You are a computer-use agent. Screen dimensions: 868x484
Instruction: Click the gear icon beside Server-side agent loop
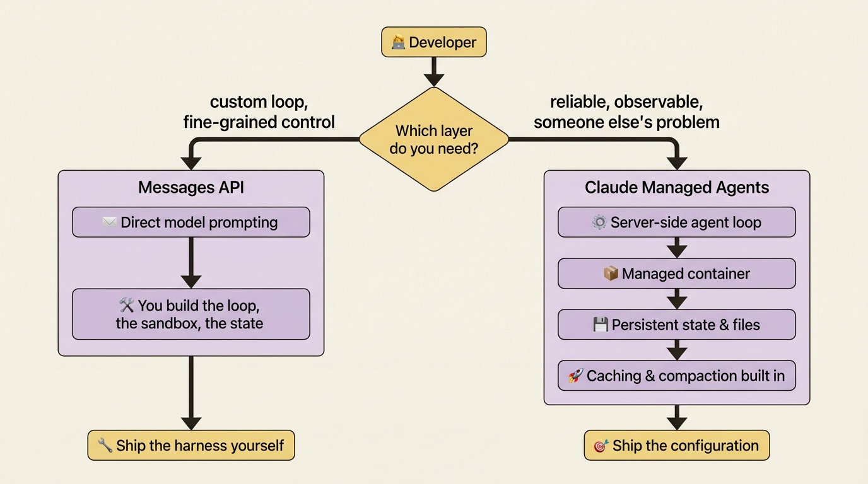click(x=599, y=222)
